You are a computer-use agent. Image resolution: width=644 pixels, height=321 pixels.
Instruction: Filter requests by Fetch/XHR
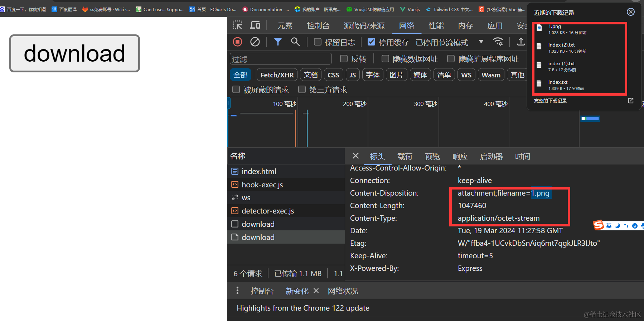(277, 75)
